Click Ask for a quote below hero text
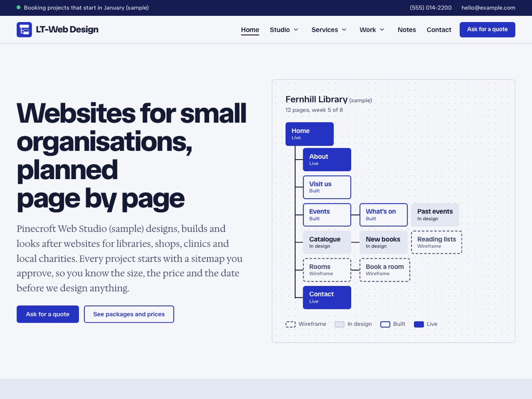Image resolution: width=532 pixels, height=399 pixels. tap(48, 314)
